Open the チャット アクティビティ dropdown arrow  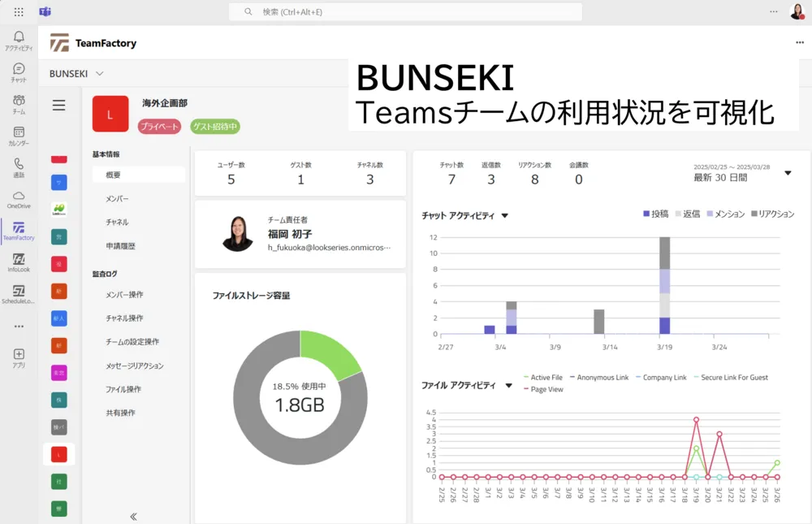click(x=505, y=215)
